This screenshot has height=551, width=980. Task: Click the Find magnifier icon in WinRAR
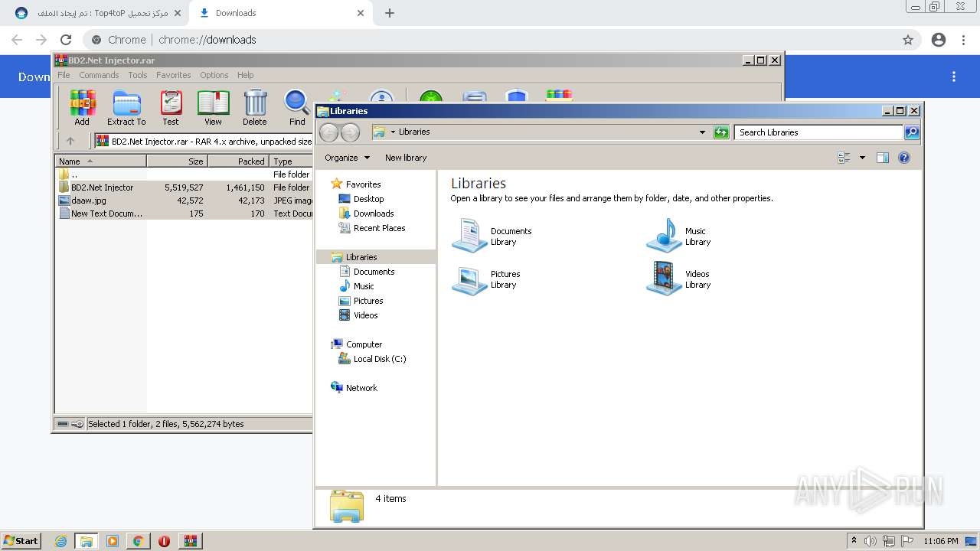[297, 107]
